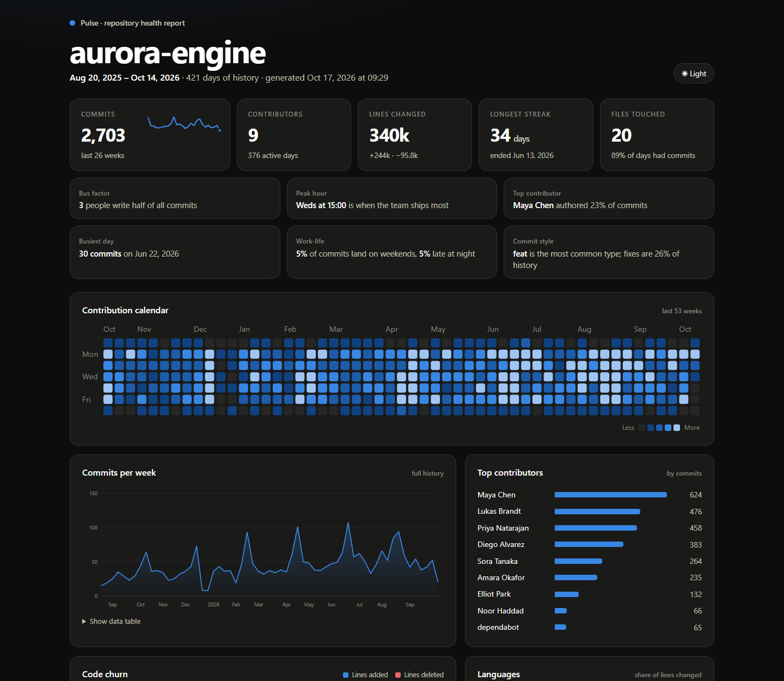Select Diego Alvarez contributor row
Viewport: 784px width, 681px height.
(x=590, y=544)
